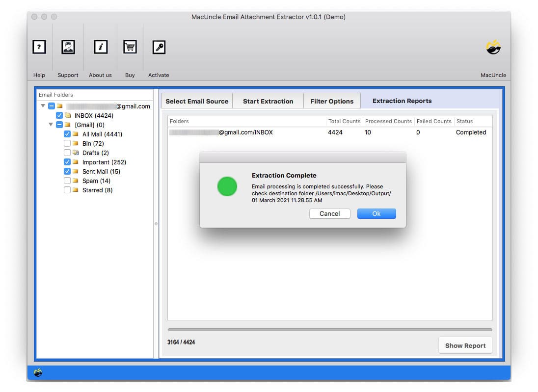The width and height of the screenshot is (538, 392).
Task: Click the 3164 / 4424 progress counter
Action: [181, 342]
